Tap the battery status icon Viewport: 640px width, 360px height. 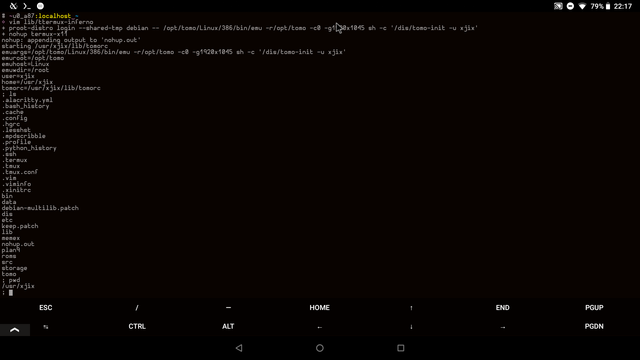click(608, 6)
